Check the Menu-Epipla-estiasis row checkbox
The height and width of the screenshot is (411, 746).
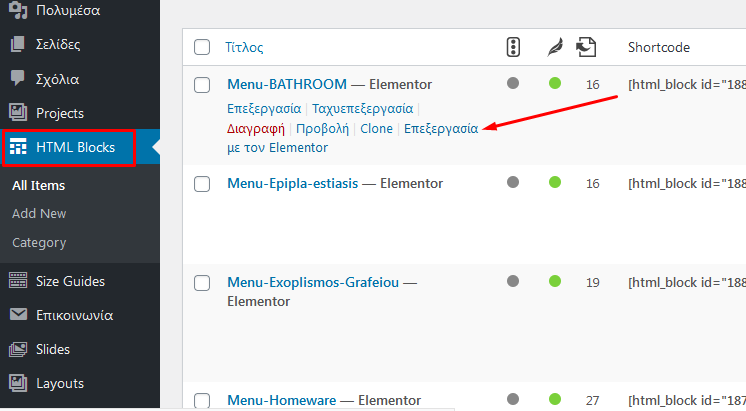202,184
